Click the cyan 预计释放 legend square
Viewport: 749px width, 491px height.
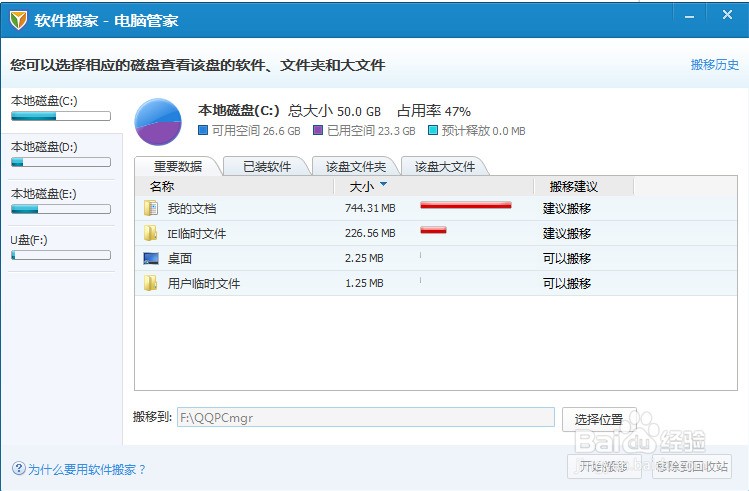coord(433,130)
